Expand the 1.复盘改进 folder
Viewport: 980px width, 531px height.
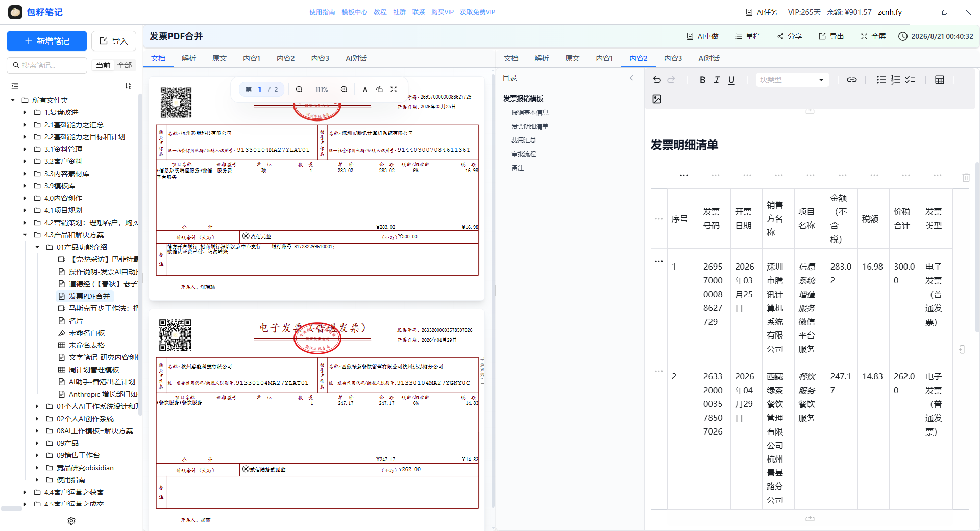point(25,112)
